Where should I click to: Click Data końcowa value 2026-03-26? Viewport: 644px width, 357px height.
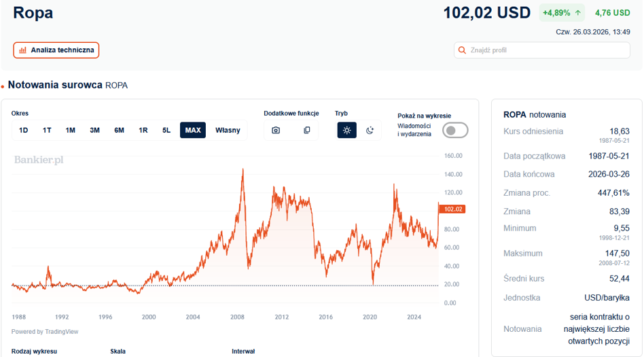pos(609,174)
